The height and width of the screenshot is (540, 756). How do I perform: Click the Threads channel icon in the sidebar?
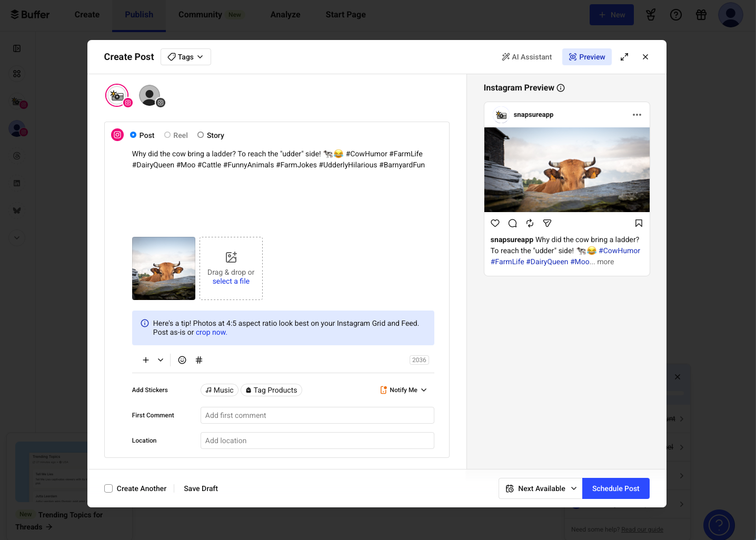[16, 156]
